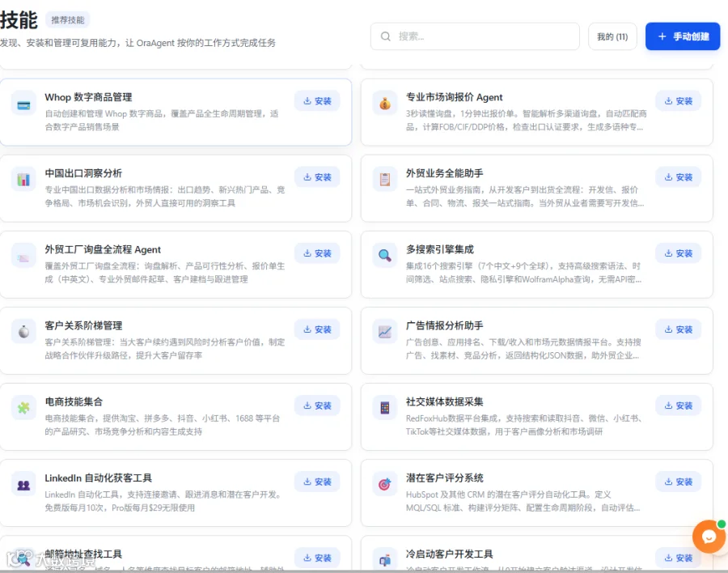Open the 外贸业务全能助手 title
The width and height of the screenshot is (728, 573).
[x=444, y=173]
